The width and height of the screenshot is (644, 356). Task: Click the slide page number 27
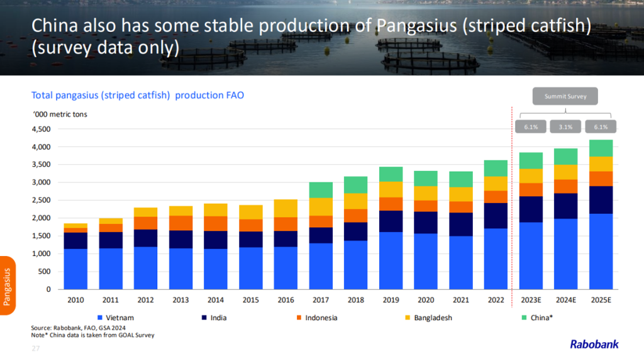click(35, 347)
